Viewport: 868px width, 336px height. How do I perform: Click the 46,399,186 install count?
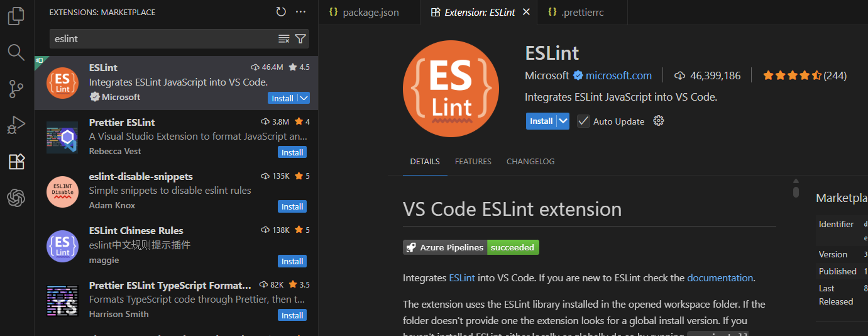tap(715, 76)
